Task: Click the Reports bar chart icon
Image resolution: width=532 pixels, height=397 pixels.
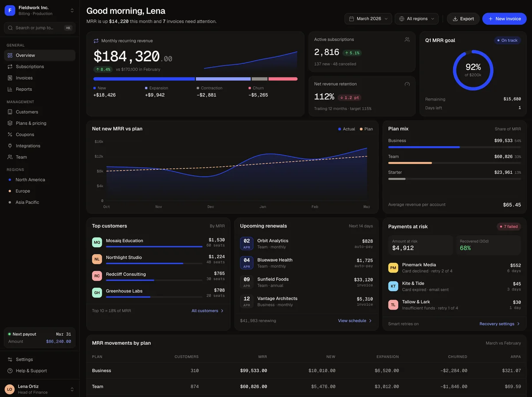Action: (10, 89)
